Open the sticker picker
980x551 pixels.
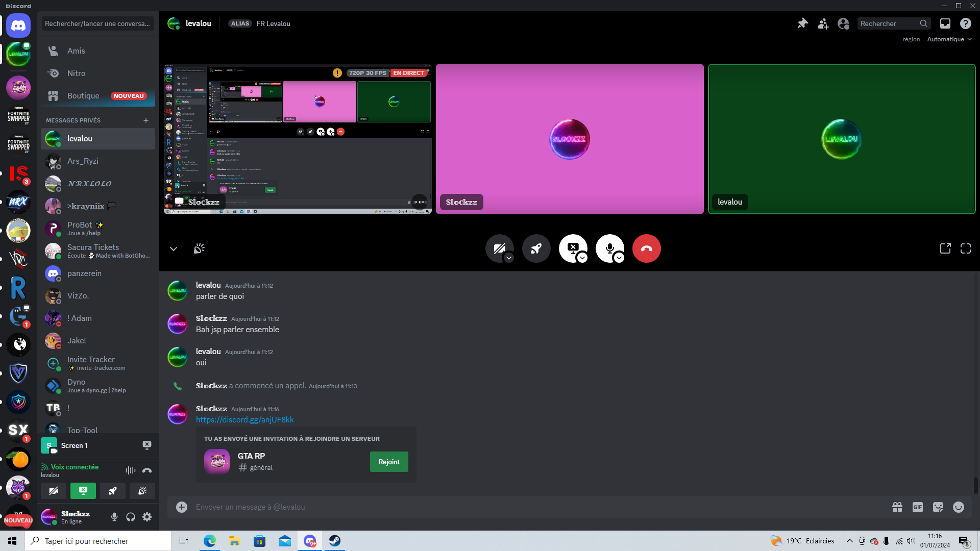[938, 507]
